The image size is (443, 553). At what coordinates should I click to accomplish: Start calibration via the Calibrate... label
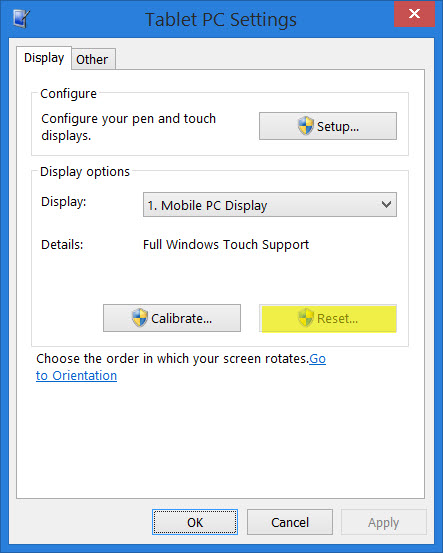point(181,318)
